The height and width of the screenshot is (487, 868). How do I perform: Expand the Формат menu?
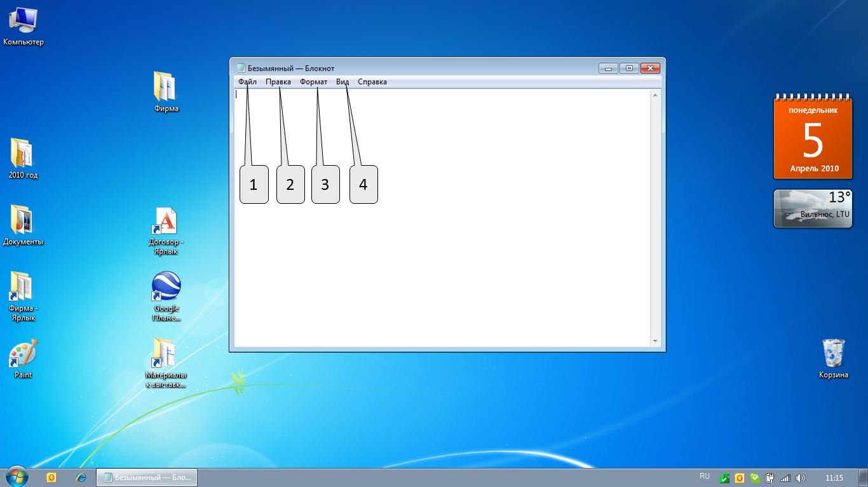(313, 82)
